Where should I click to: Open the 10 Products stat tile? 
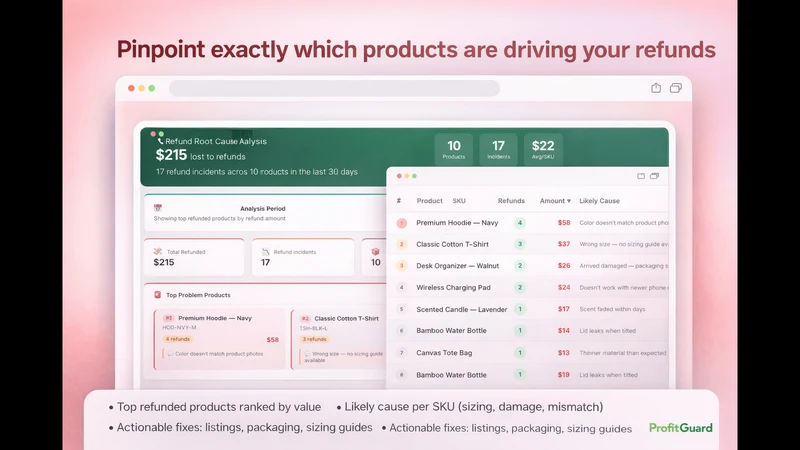point(454,149)
